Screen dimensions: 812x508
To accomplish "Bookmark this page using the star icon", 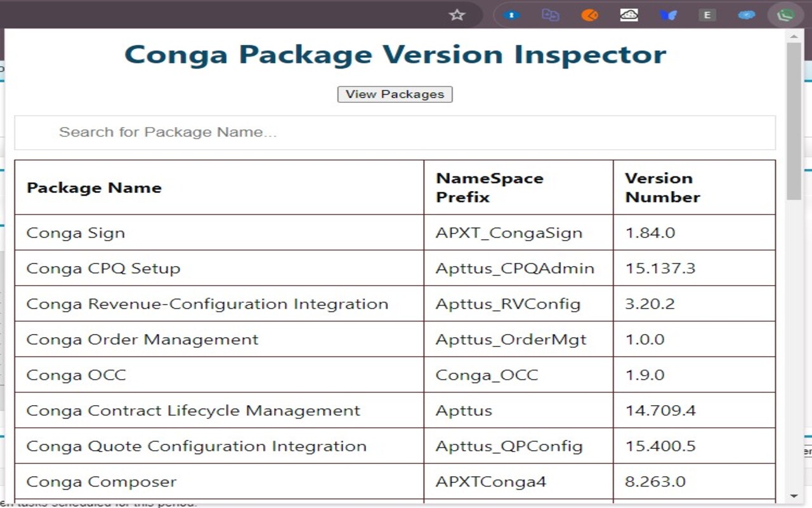I will pyautogui.click(x=457, y=15).
